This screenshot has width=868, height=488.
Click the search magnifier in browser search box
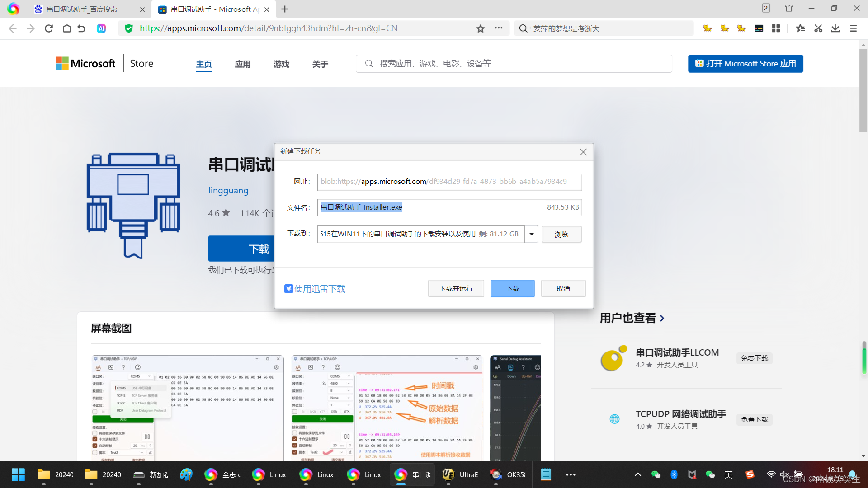[524, 28]
